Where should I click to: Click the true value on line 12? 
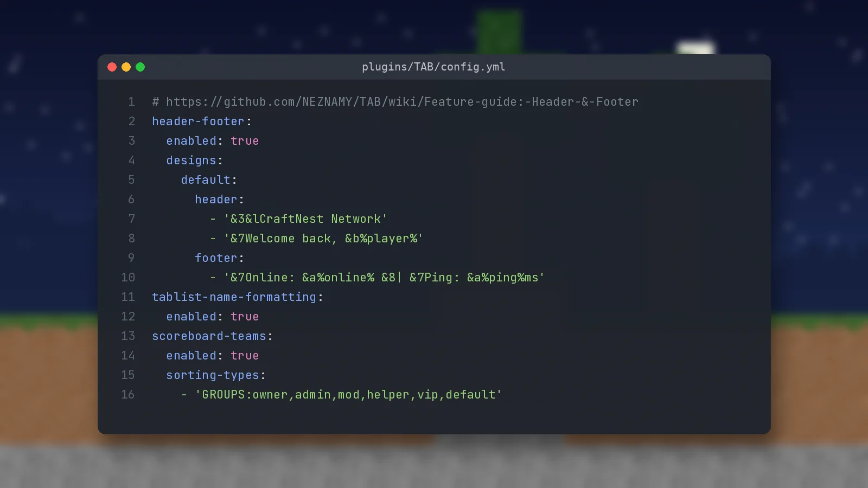[245, 317]
